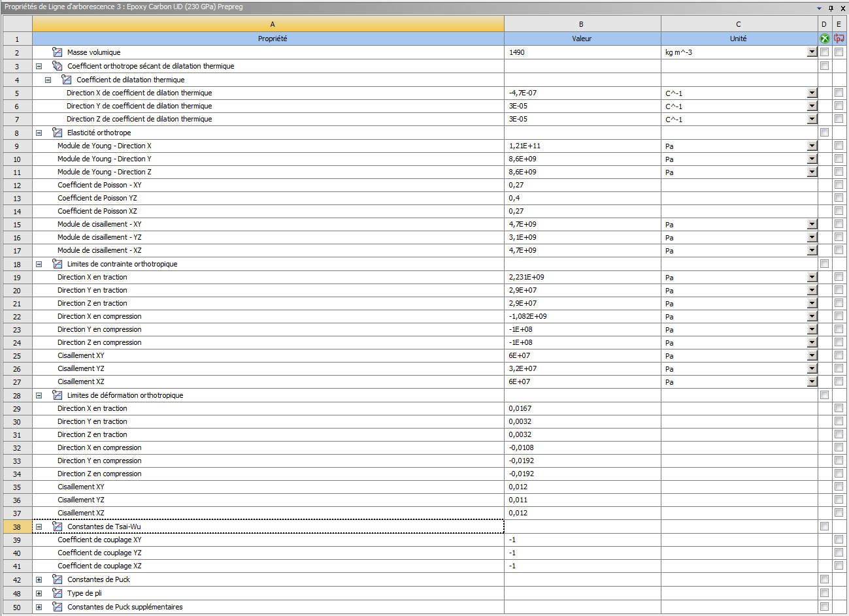Collapse the Constantes de Tsai-Wu group
Viewport: 849px width, 616px height.
click(x=39, y=527)
